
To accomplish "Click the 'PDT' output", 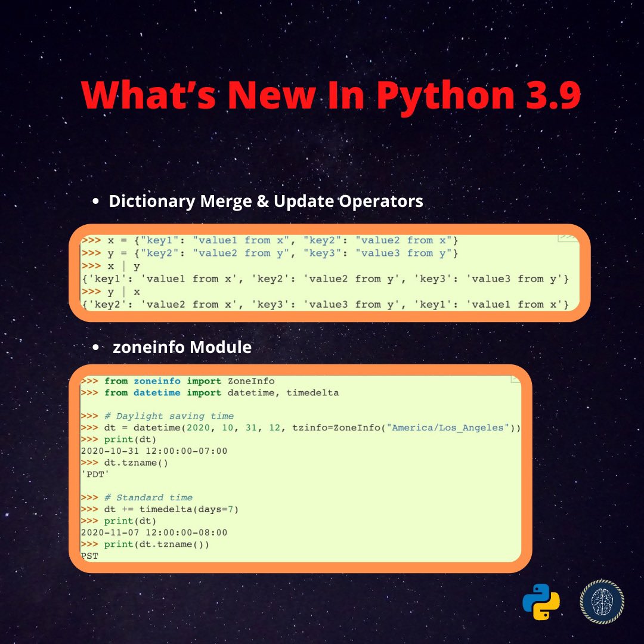I will pos(95,475).
